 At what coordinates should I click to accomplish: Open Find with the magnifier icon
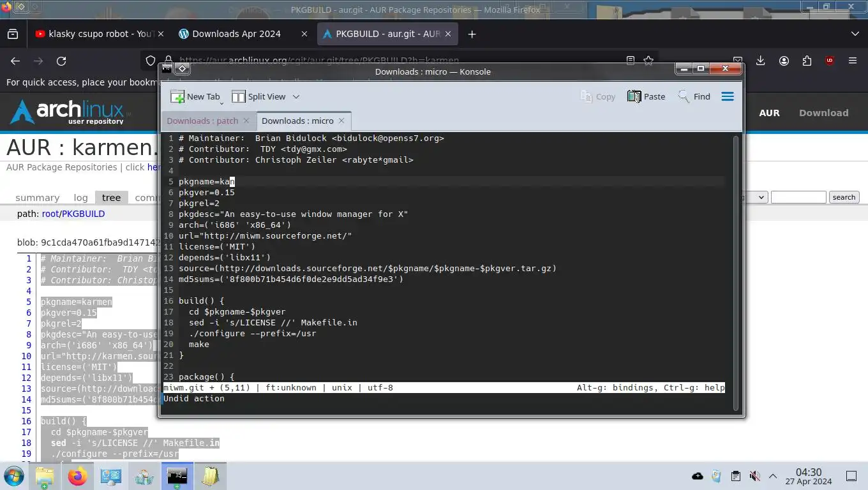tap(684, 96)
